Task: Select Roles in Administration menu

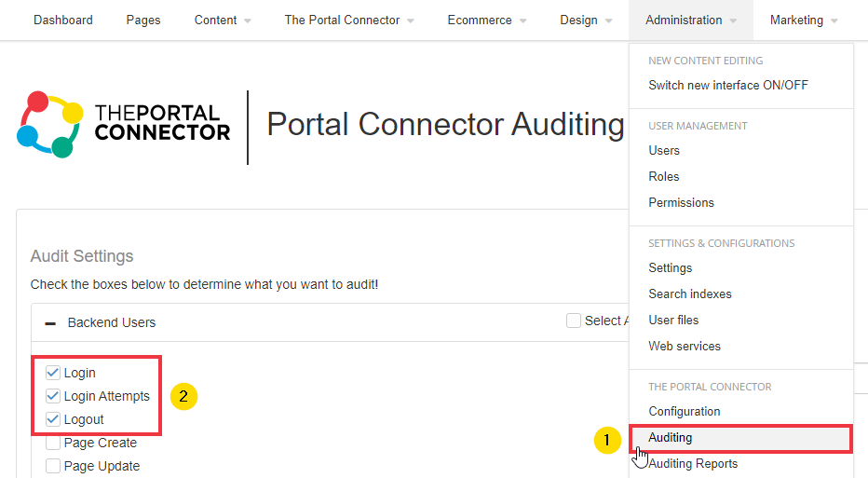Action: [x=664, y=177]
